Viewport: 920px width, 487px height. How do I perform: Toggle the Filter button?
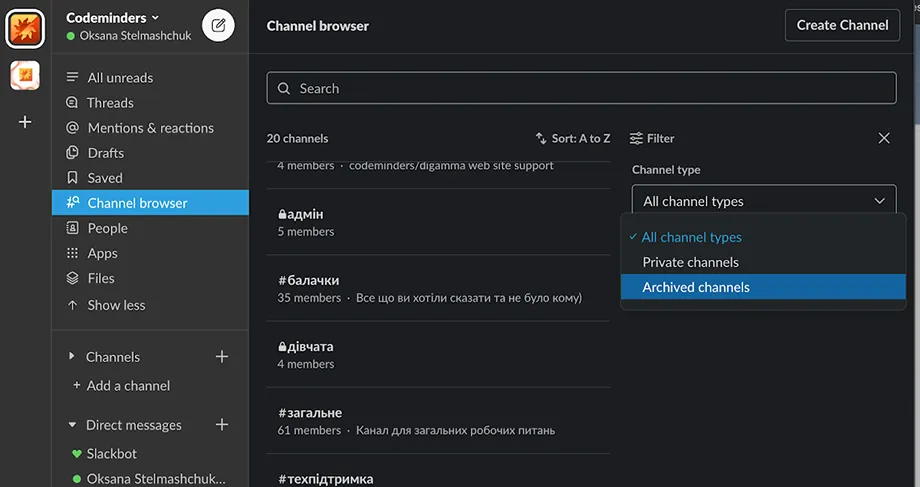click(x=652, y=138)
